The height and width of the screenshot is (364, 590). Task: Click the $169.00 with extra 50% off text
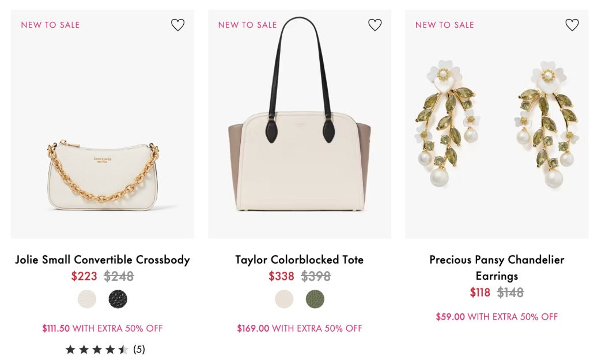pyautogui.click(x=300, y=328)
